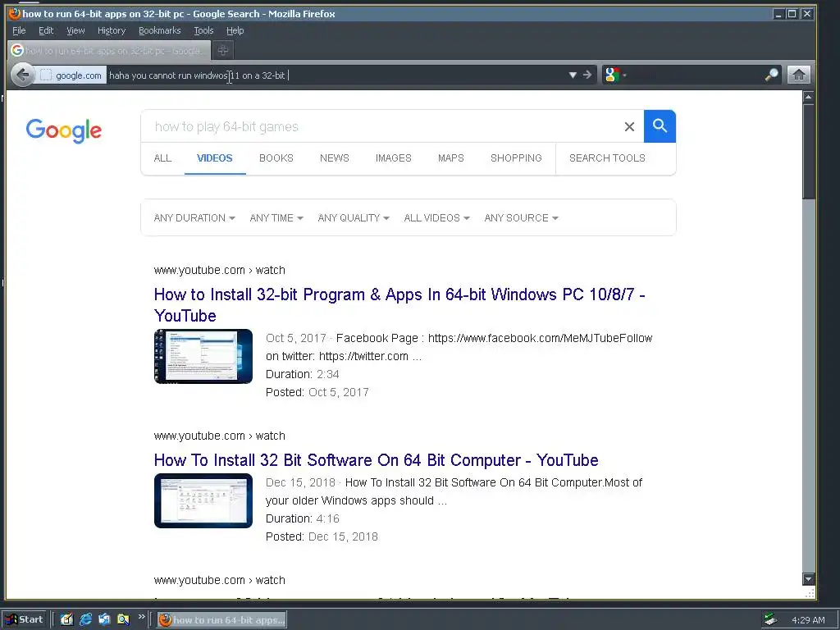Open 'How To Install 32 Bit Software' result
The height and width of the screenshot is (630, 840).
click(x=376, y=460)
